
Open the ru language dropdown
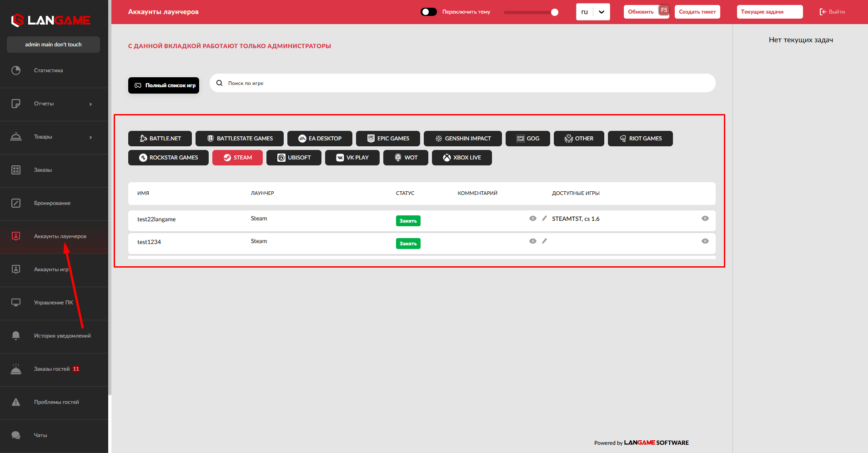[x=593, y=12]
